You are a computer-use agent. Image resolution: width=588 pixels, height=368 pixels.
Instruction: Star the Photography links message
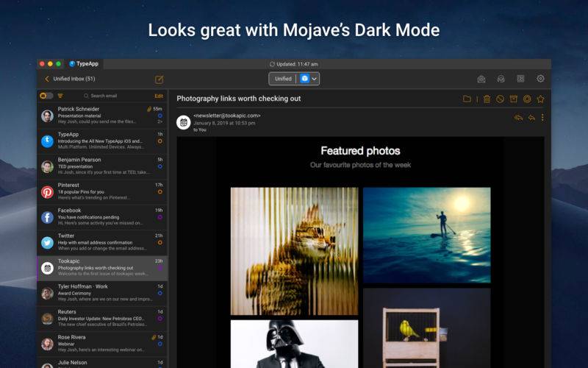(x=540, y=99)
